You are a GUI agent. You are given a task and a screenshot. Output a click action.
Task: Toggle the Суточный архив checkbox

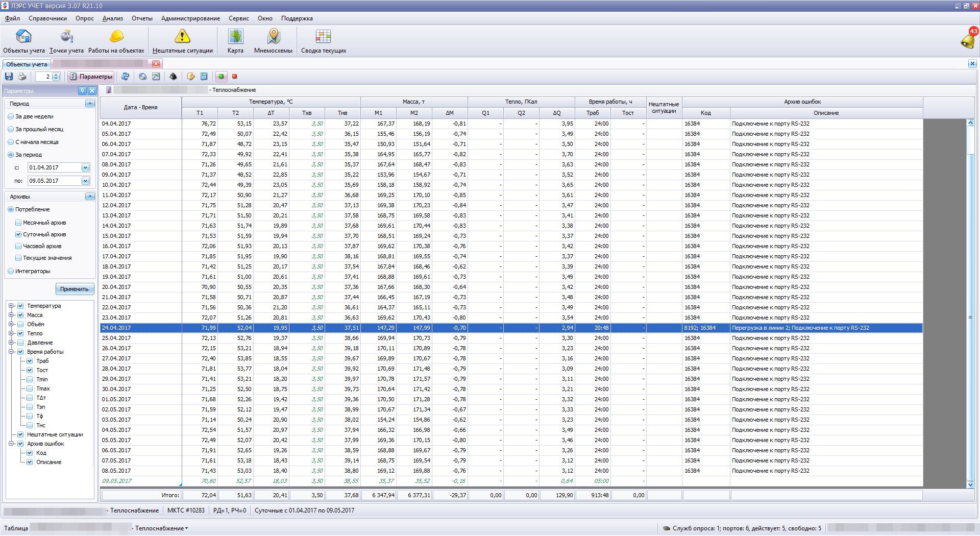point(18,234)
